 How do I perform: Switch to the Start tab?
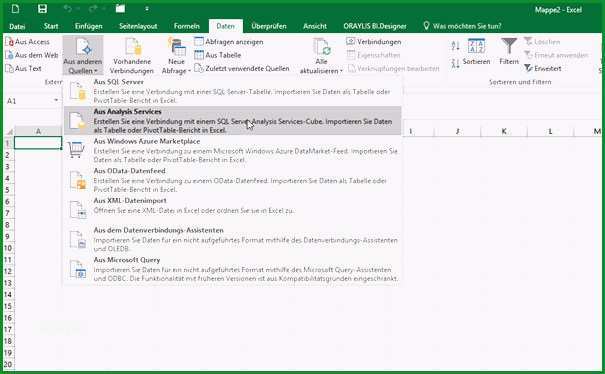click(51, 26)
